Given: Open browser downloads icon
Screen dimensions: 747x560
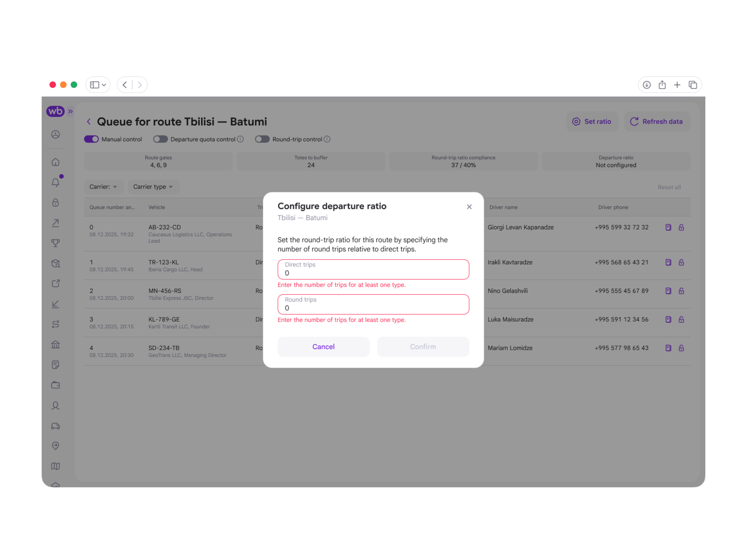Looking at the screenshot, I should pyautogui.click(x=646, y=85).
